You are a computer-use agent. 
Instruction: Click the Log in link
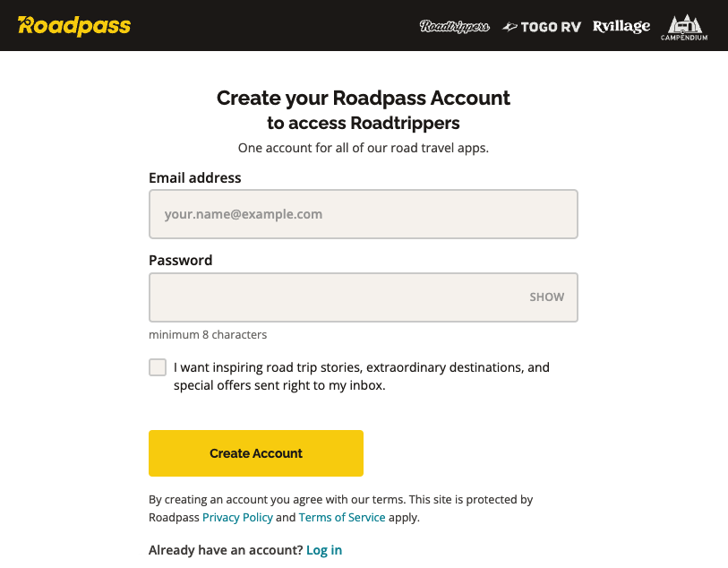324,549
